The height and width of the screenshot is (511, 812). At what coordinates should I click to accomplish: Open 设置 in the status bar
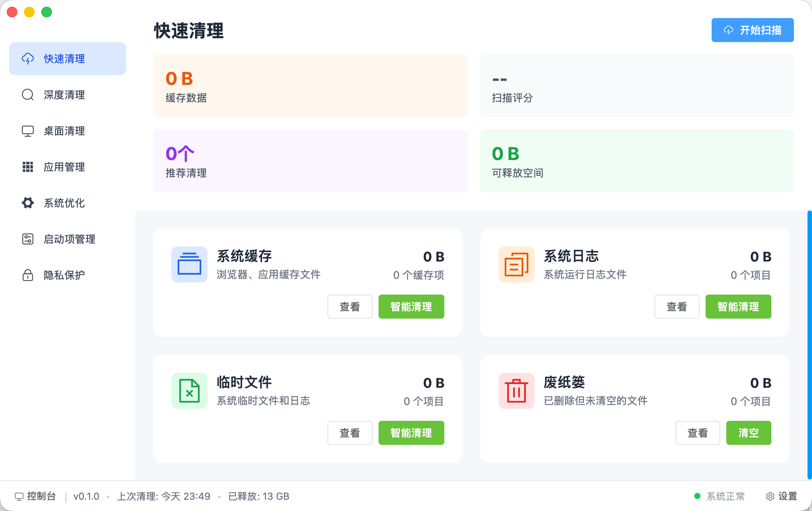(x=782, y=496)
